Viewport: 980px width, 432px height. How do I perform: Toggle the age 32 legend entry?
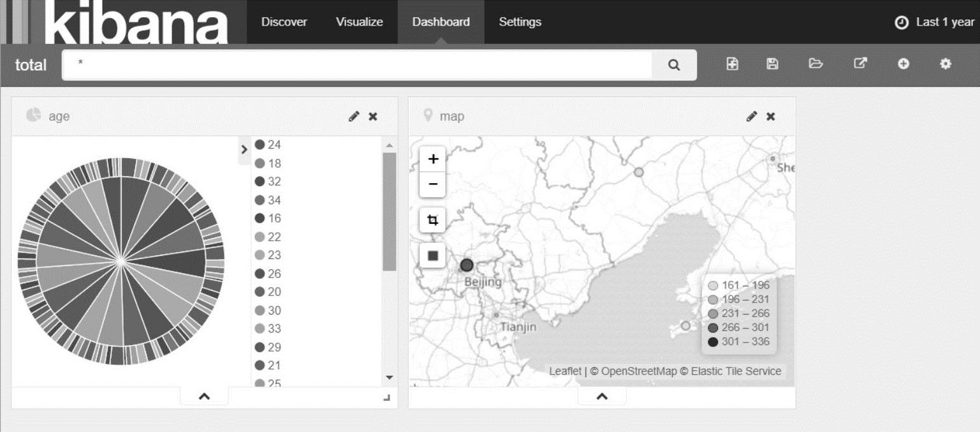(x=268, y=182)
